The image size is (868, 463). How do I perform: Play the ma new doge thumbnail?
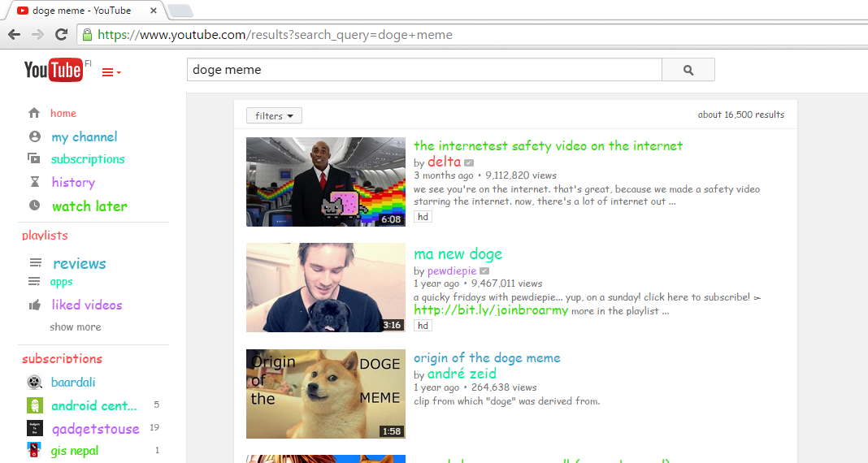325,288
